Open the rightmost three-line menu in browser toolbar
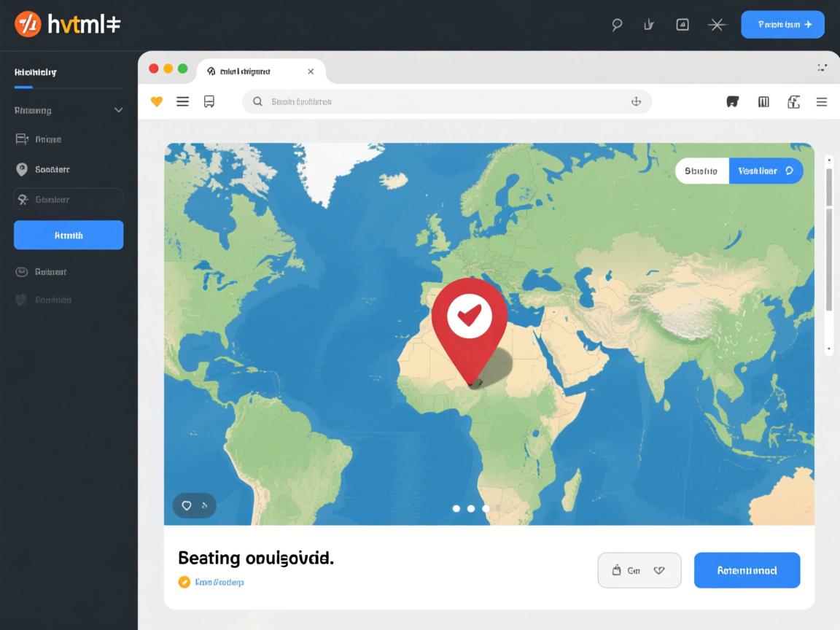Image resolution: width=840 pixels, height=630 pixels. (x=822, y=102)
